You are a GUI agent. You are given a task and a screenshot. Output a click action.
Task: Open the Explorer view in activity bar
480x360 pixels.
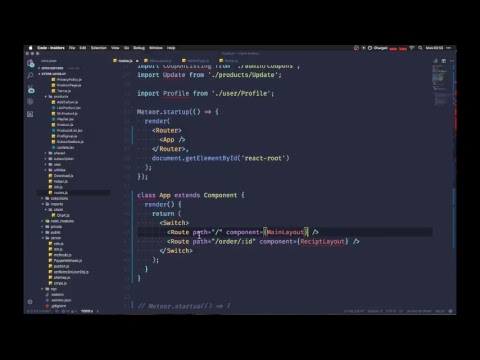click(x=30, y=63)
